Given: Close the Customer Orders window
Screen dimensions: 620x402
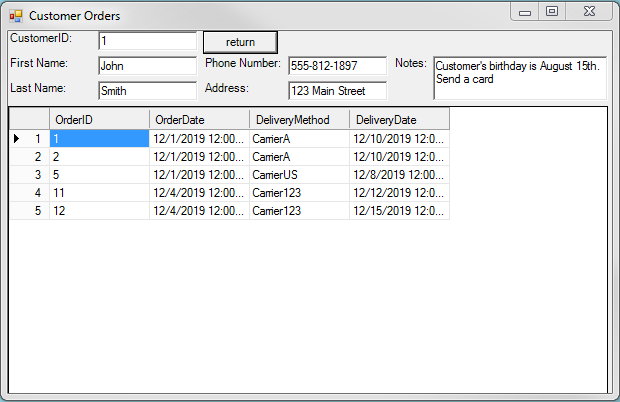Looking at the screenshot, I should tap(589, 11).
